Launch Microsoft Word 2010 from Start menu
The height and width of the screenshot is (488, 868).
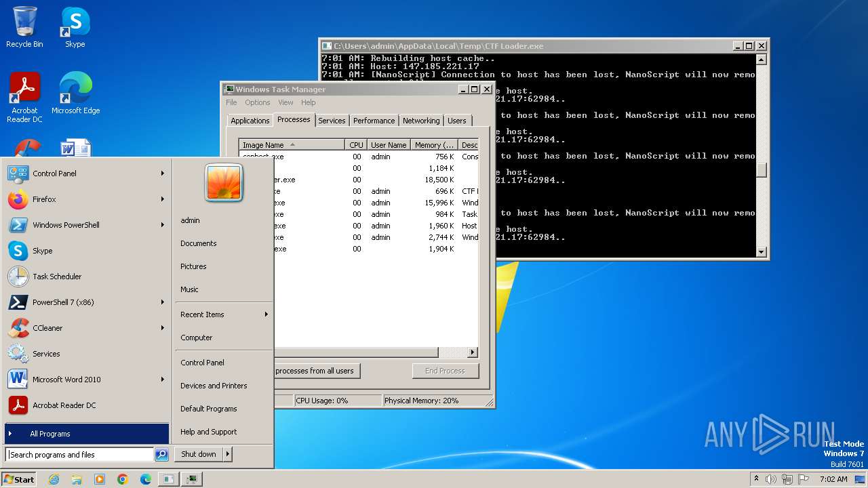[86, 380]
